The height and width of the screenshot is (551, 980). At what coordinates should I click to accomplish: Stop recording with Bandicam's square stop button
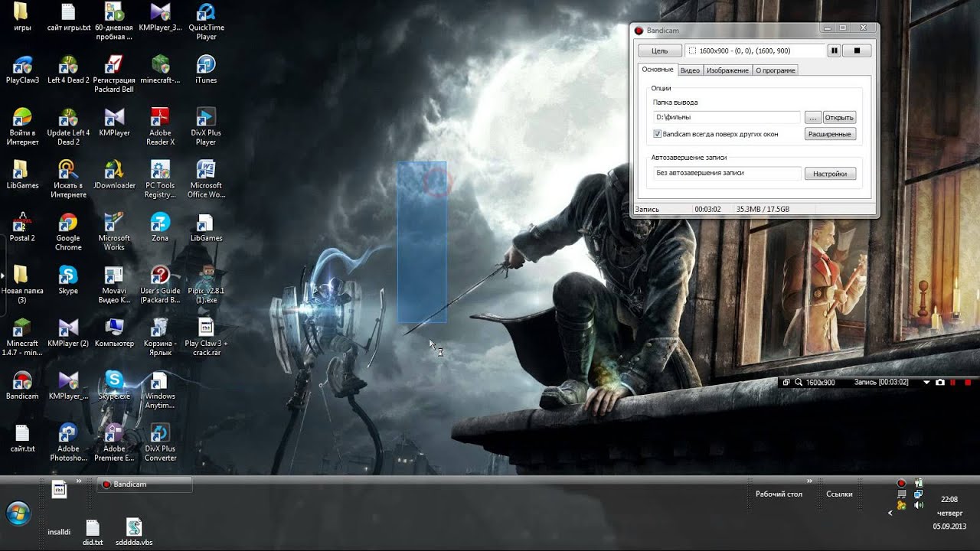[x=857, y=51]
